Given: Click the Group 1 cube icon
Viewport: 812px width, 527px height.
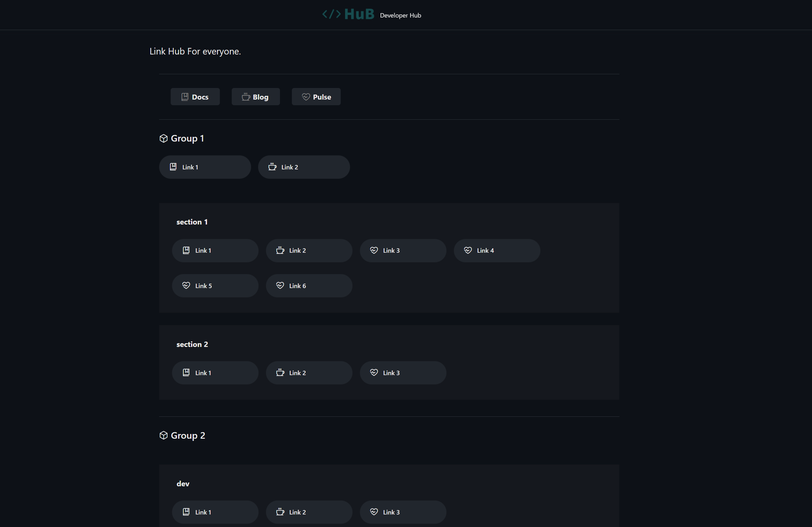Looking at the screenshot, I should pos(163,138).
